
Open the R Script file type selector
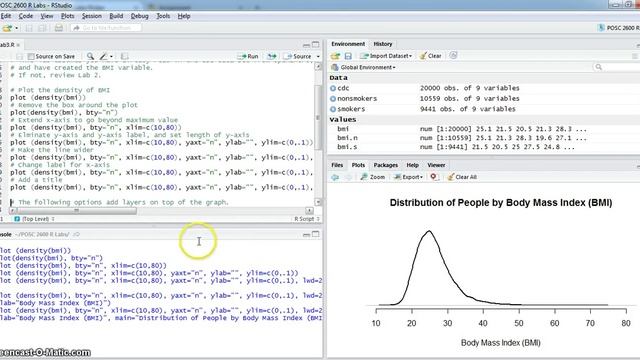coord(307,219)
